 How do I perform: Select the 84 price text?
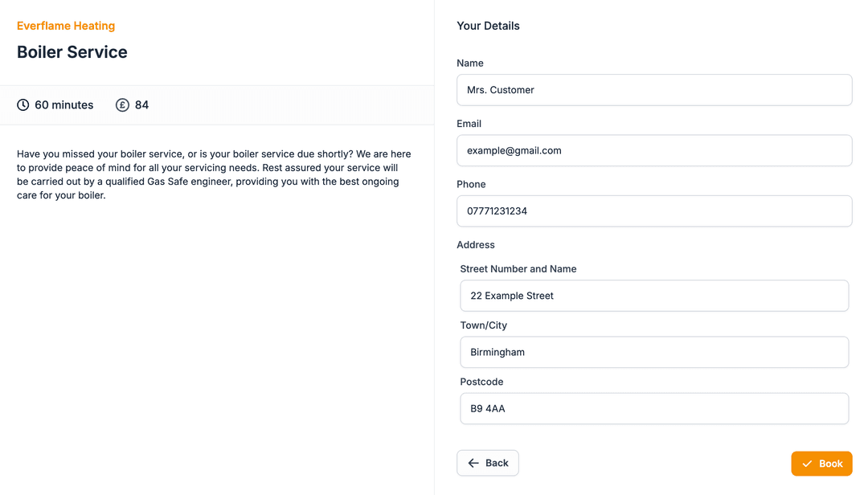click(145, 104)
